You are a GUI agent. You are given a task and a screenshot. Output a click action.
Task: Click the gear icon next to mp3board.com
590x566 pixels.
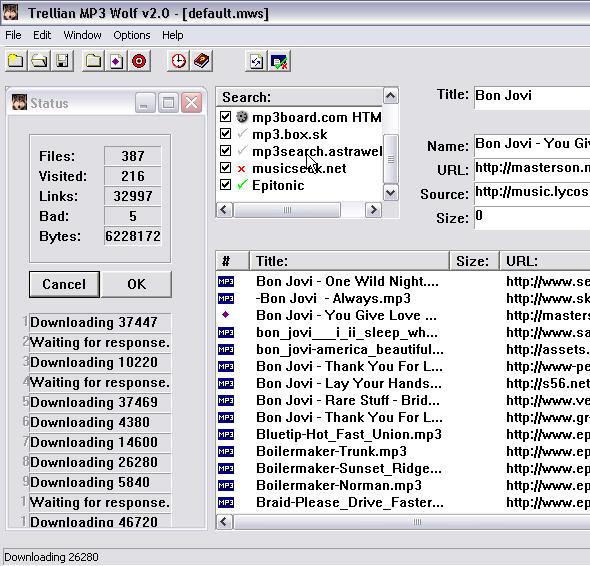tap(242, 117)
